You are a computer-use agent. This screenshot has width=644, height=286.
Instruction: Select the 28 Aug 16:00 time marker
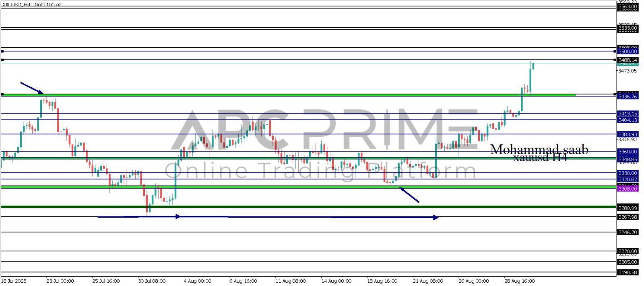point(520,281)
